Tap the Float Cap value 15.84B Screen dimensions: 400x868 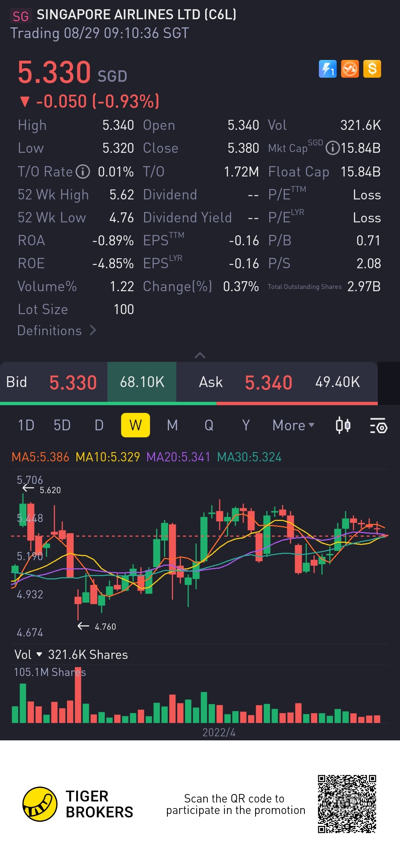360,172
